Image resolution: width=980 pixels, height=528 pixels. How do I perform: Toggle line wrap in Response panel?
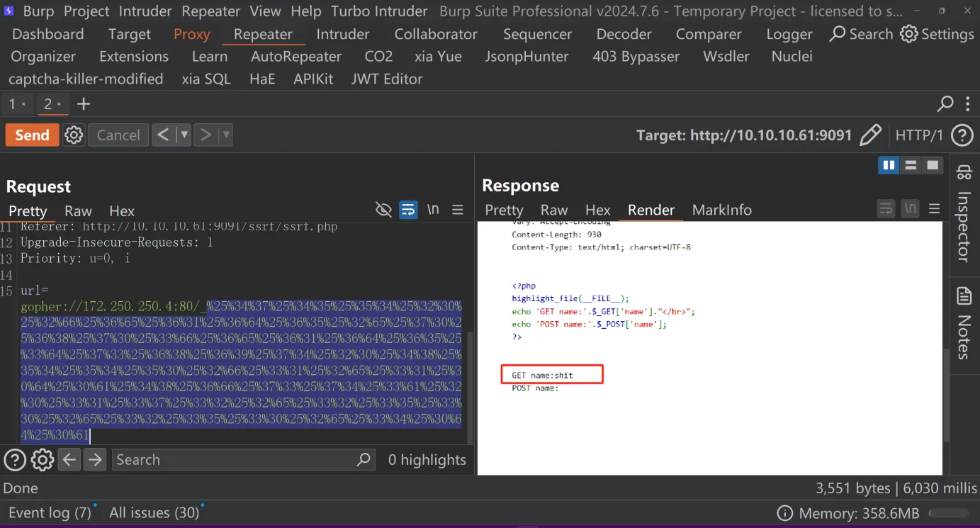tap(886, 208)
